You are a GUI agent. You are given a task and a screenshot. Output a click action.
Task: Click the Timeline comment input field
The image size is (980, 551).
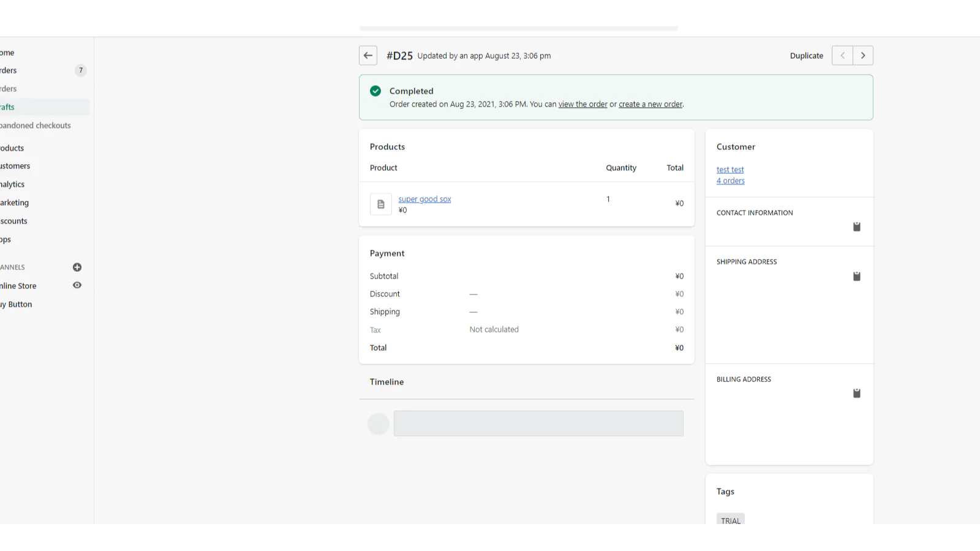pyautogui.click(x=538, y=424)
